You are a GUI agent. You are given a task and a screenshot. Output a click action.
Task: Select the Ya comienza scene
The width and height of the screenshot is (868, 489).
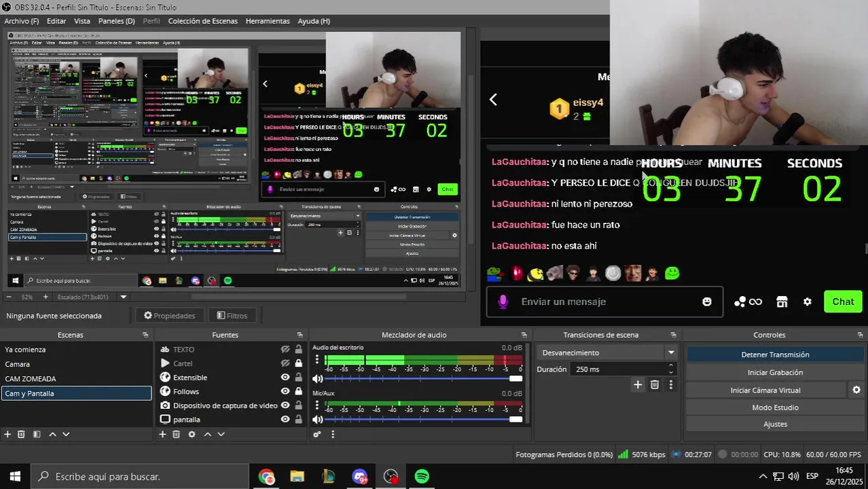(76, 349)
